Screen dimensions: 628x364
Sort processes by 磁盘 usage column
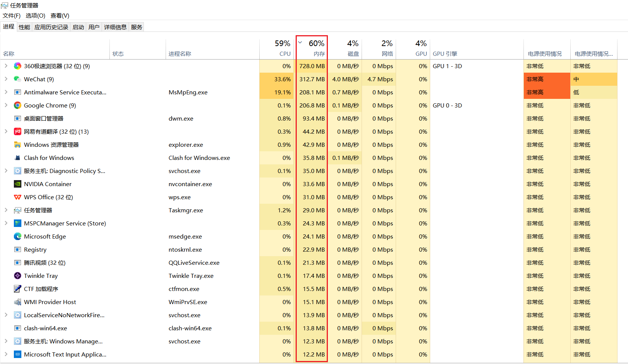345,49
